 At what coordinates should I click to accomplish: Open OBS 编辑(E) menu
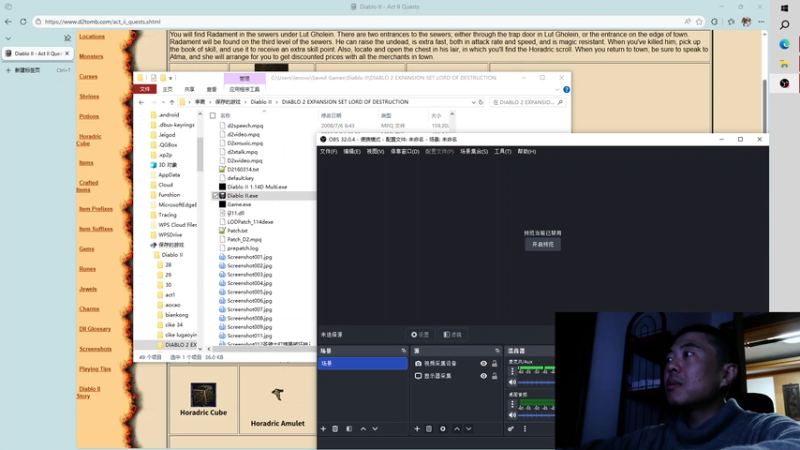pos(352,152)
